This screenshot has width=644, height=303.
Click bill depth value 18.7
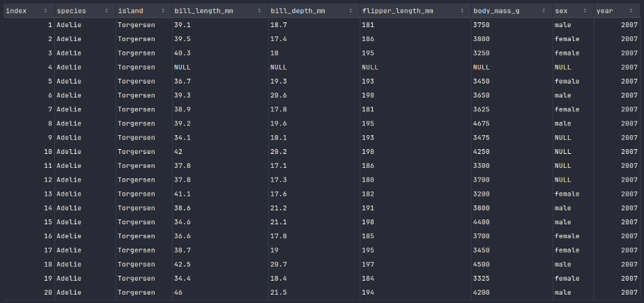[x=279, y=25]
